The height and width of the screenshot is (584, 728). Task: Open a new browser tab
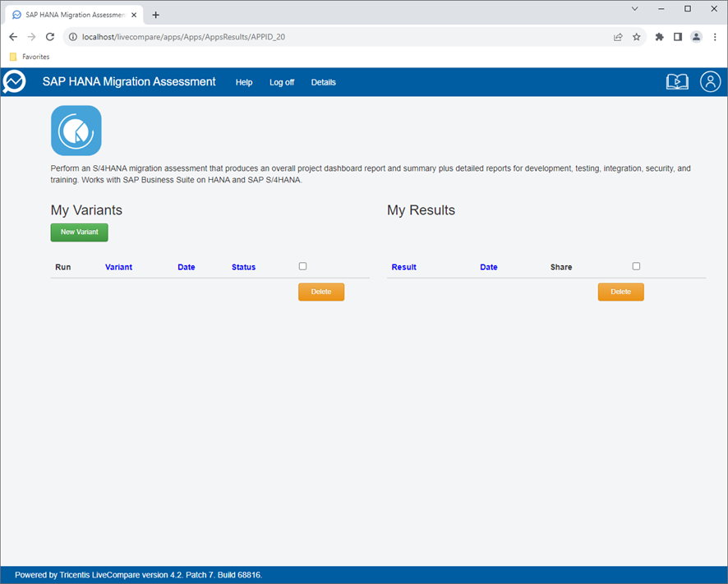156,15
